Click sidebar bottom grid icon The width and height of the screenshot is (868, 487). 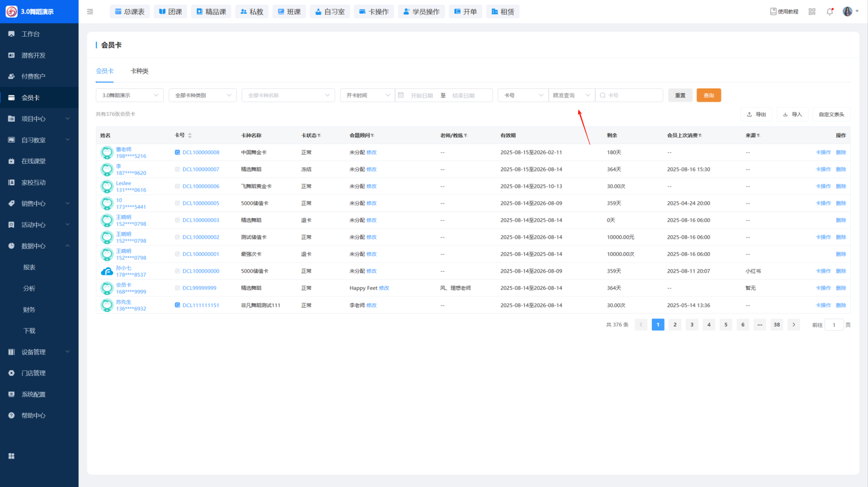click(x=11, y=456)
